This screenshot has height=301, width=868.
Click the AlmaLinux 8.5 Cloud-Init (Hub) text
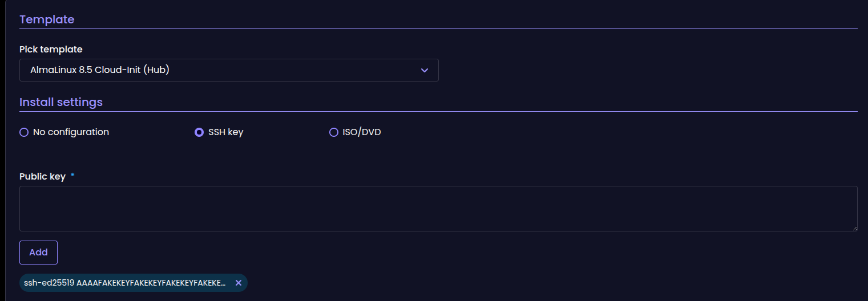(100, 70)
